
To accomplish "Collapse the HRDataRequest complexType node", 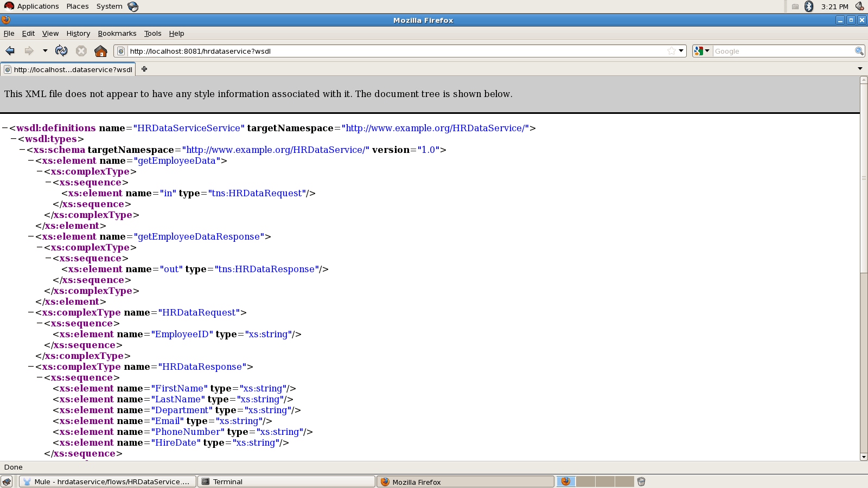I will (x=31, y=312).
